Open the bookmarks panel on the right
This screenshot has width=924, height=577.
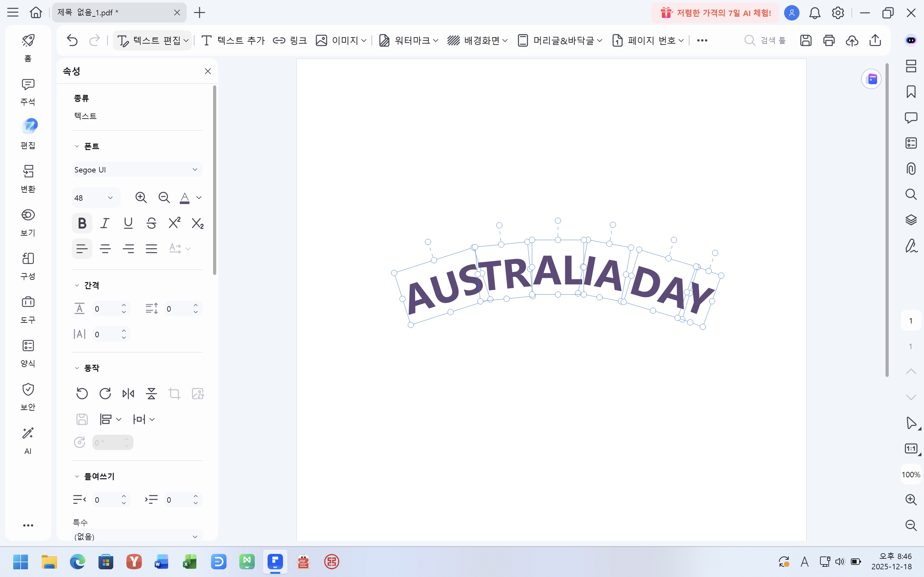[x=912, y=92]
